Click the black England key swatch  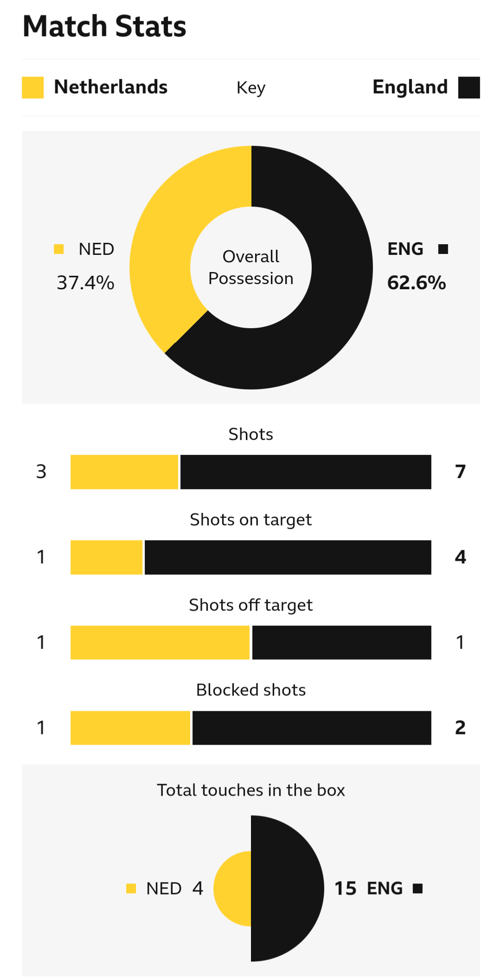pos(469,87)
